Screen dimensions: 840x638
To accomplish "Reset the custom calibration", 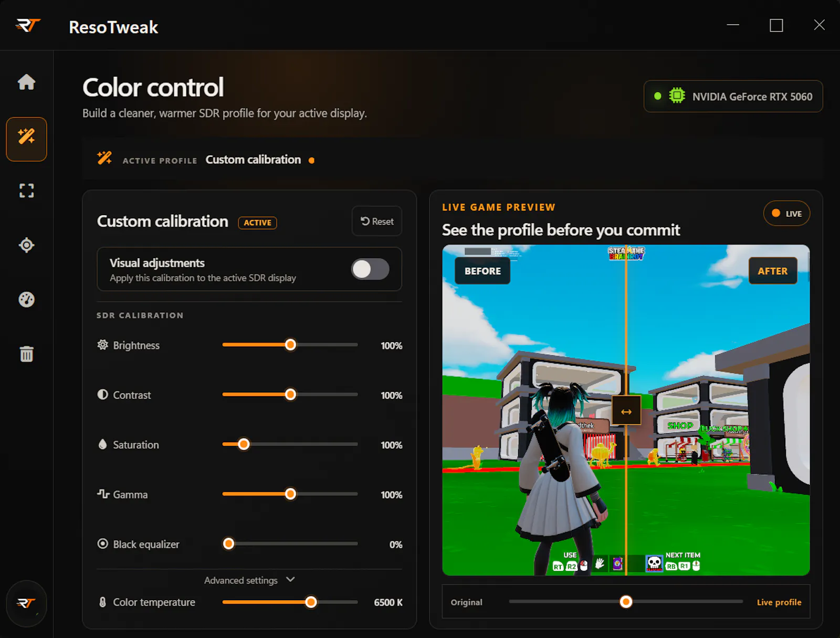I will [377, 221].
